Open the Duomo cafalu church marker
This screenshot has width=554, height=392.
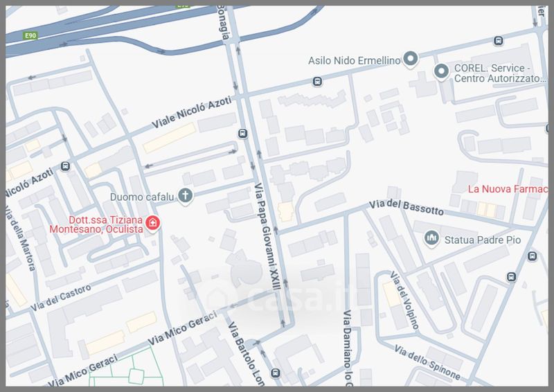(x=185, y=195)
